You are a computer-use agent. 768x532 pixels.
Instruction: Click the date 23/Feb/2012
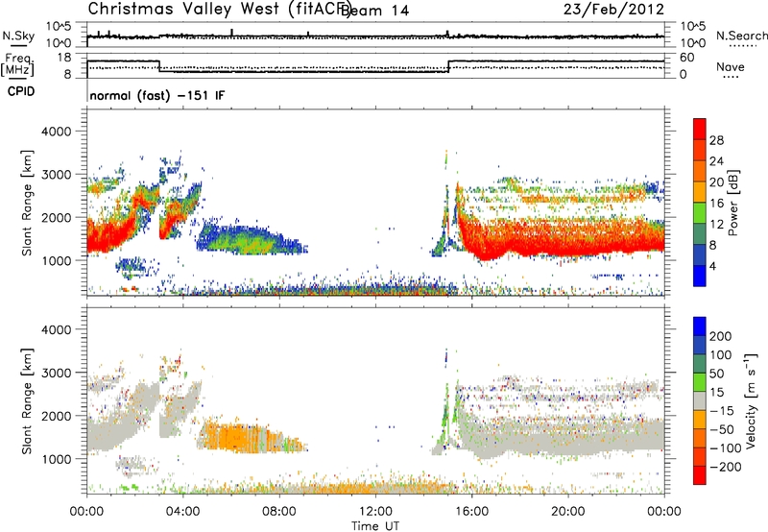tap(613, 9)
